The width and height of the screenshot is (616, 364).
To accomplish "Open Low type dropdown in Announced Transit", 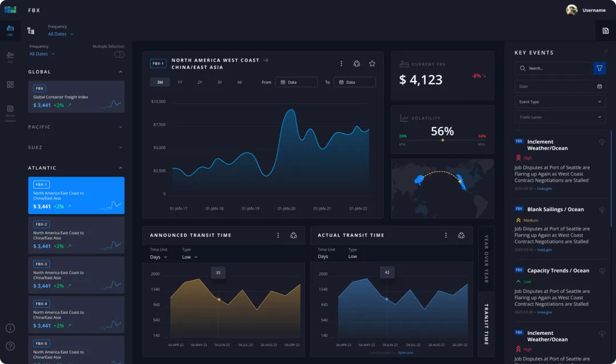I will coord(190,257).
